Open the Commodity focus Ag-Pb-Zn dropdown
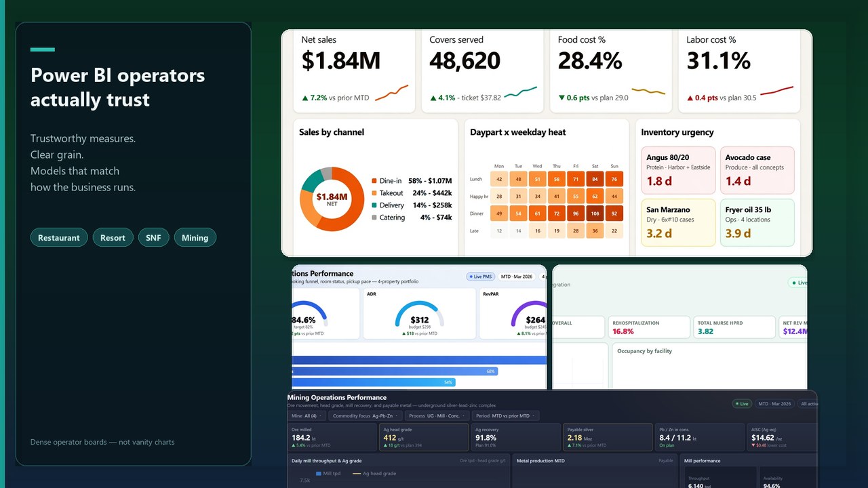The width and height of the screenshot is (868, 488). (x=366, y=415)
